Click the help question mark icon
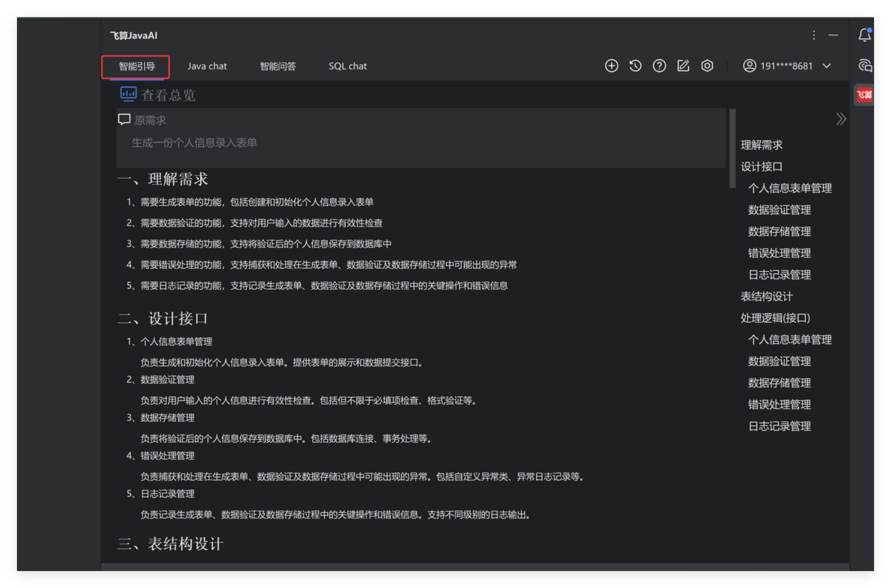The height and width of the screenshot is (588, 891). pyautogui.click(x=659, y=66)
